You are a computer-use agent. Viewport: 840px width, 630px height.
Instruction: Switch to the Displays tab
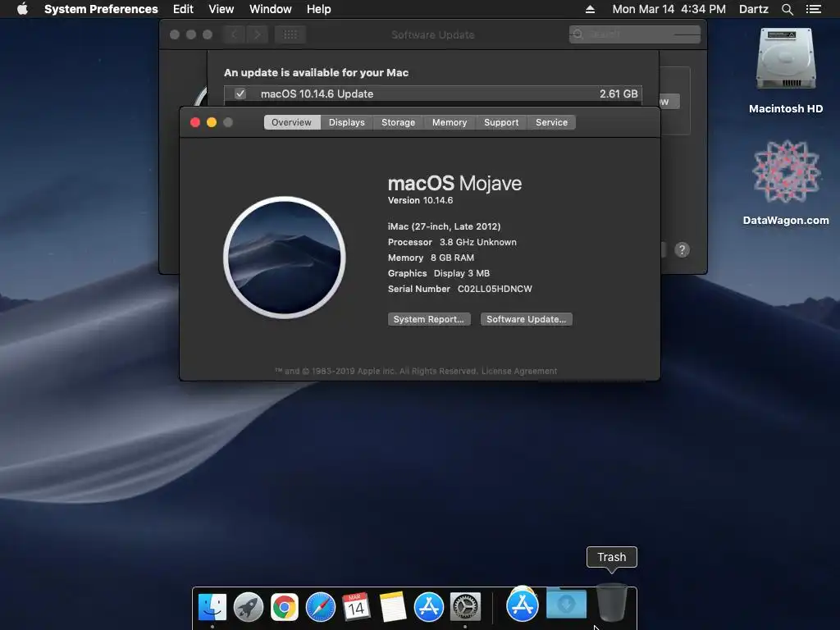click(x=347, y=122)
